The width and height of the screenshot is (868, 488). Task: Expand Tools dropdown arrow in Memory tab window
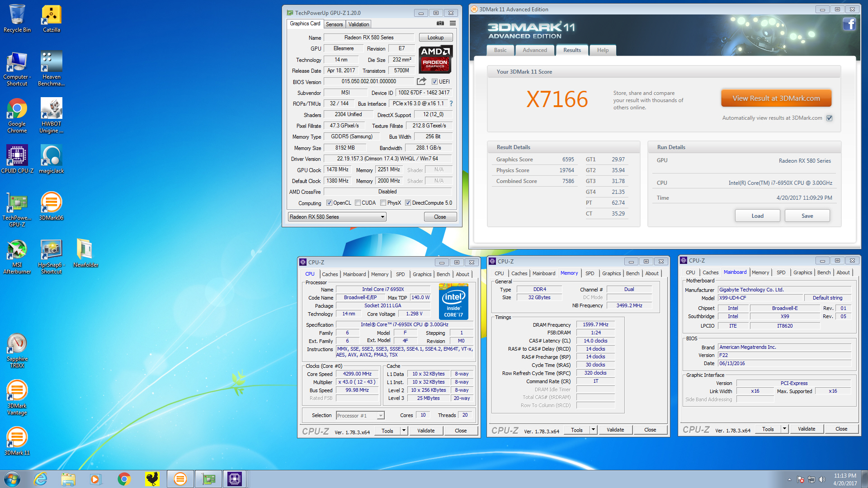(593, 430)
